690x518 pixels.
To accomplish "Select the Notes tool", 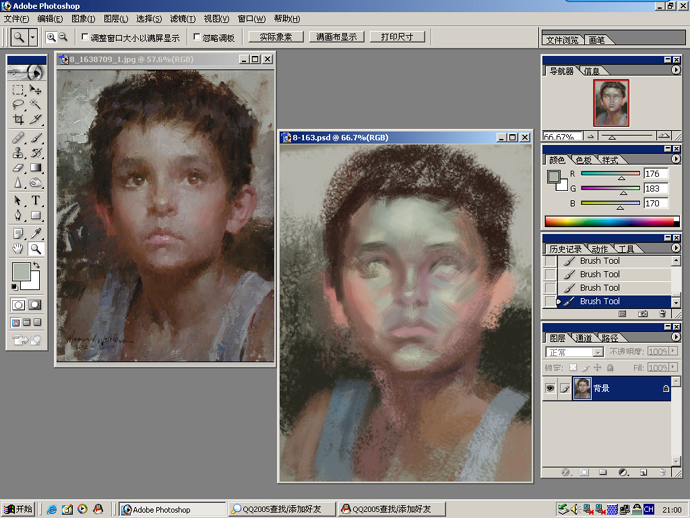I will coord(18,234).
